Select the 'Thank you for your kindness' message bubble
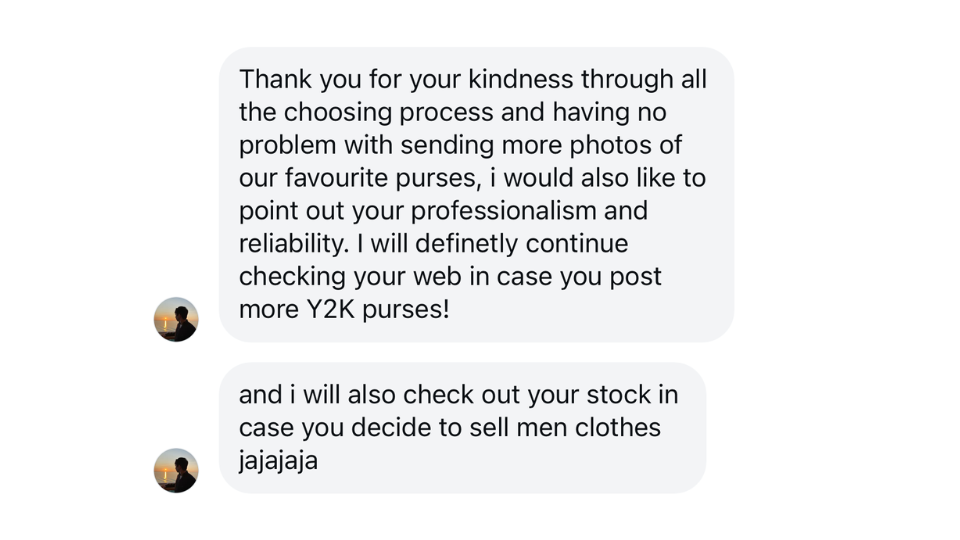The height and width of the screenshot is (540, 960). pyautogui.click(x=476, y=194)
